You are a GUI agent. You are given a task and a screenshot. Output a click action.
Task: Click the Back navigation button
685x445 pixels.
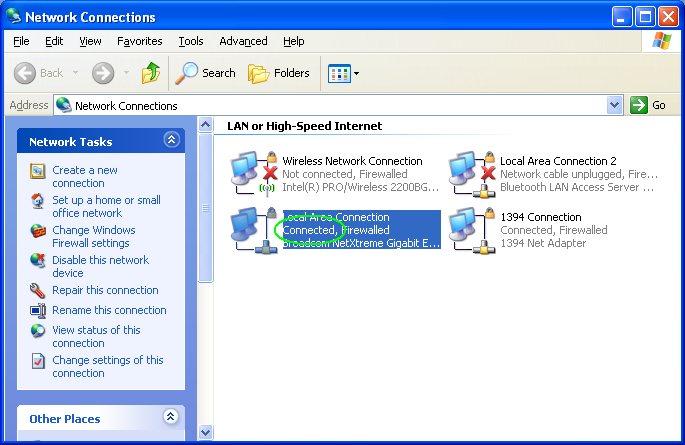click(40, 73)
